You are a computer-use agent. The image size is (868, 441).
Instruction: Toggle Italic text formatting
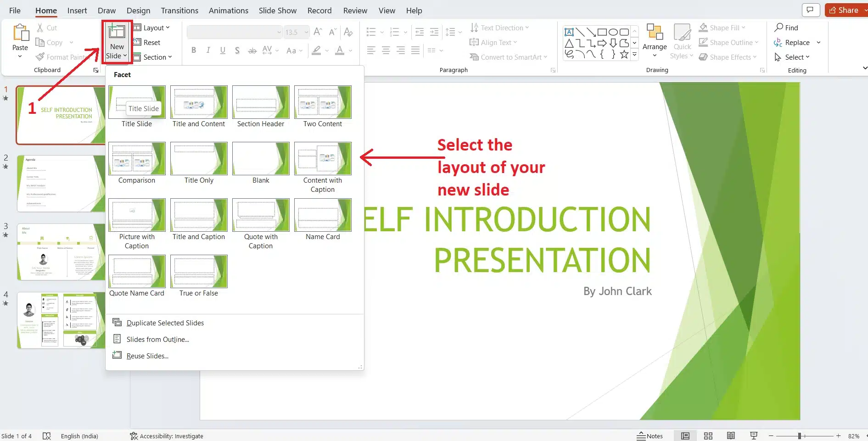(x=208, y=50)
